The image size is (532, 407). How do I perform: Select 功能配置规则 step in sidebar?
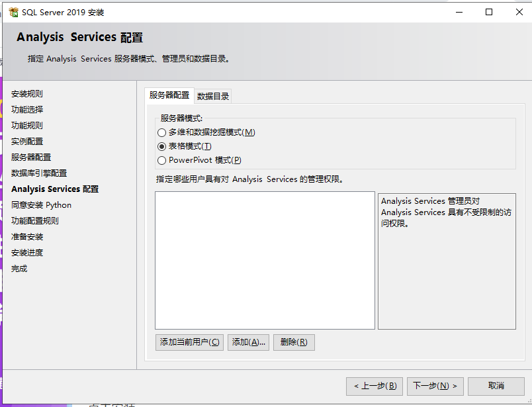pos(35,221)
